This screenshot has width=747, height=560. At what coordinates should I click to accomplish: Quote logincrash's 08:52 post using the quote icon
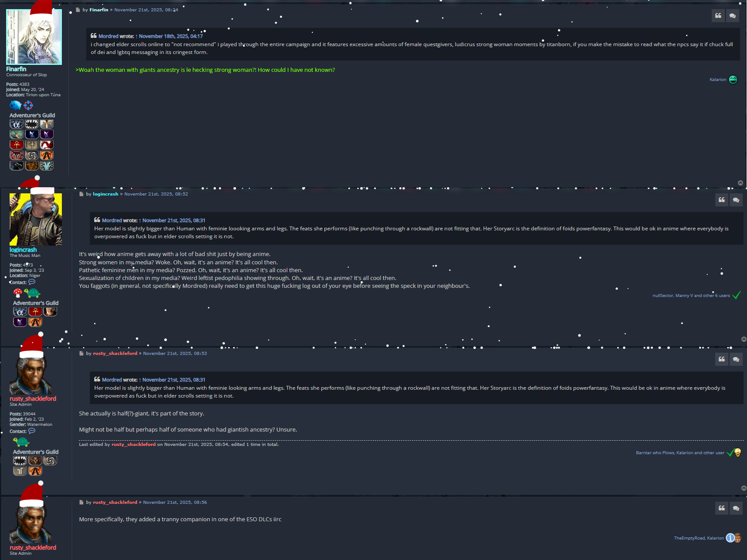[722, 200]
